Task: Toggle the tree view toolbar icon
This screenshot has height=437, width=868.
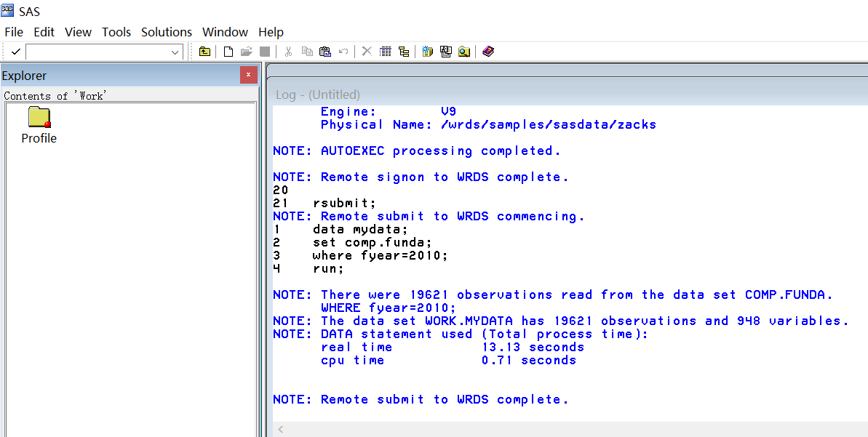Action: tap(404, 52)
